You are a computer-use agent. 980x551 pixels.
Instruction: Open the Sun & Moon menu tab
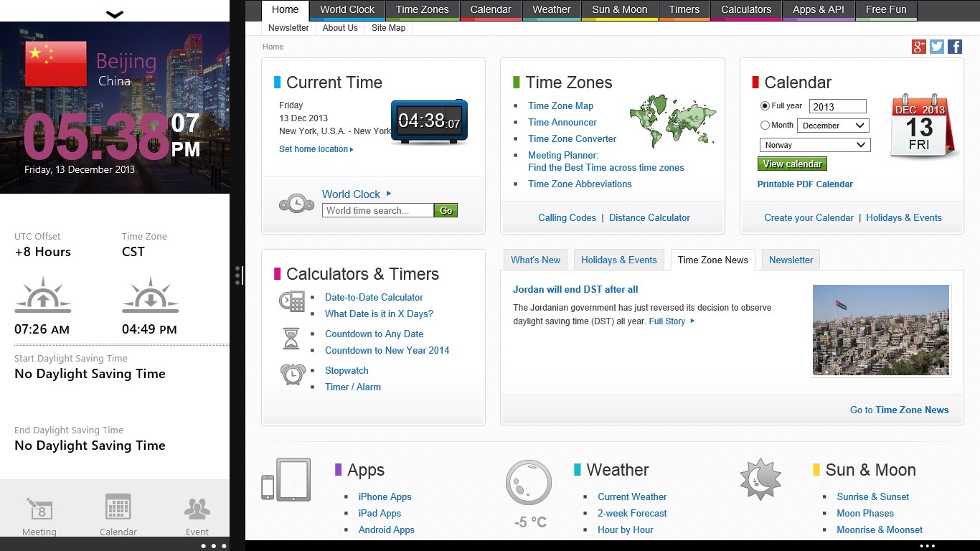(619, 10)
